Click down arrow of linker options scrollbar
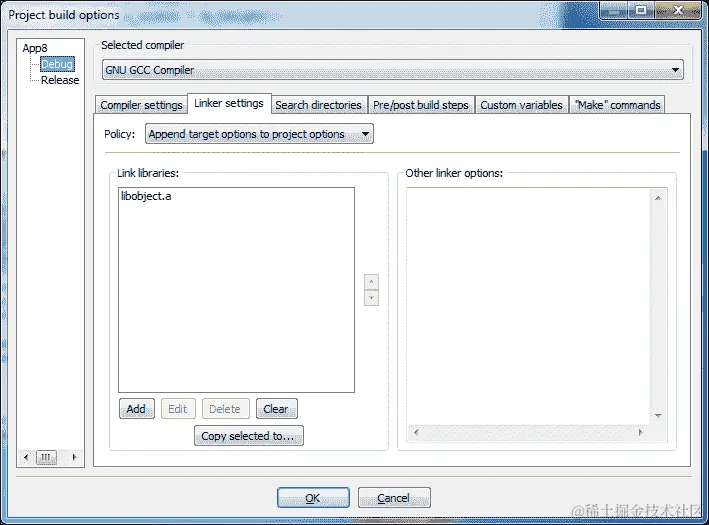Viewport: 709px width, 525px height. coord(658,416)
